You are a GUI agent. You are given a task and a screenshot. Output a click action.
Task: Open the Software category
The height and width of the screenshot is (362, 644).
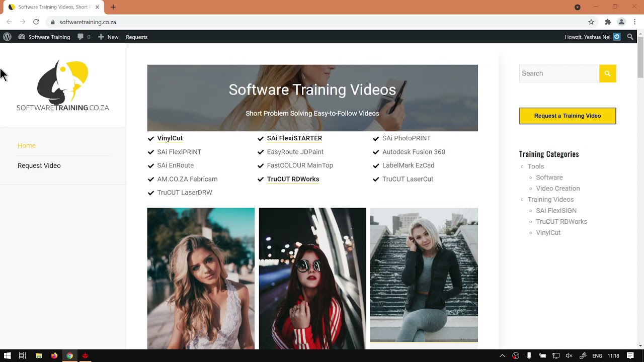tap(549, 177)
